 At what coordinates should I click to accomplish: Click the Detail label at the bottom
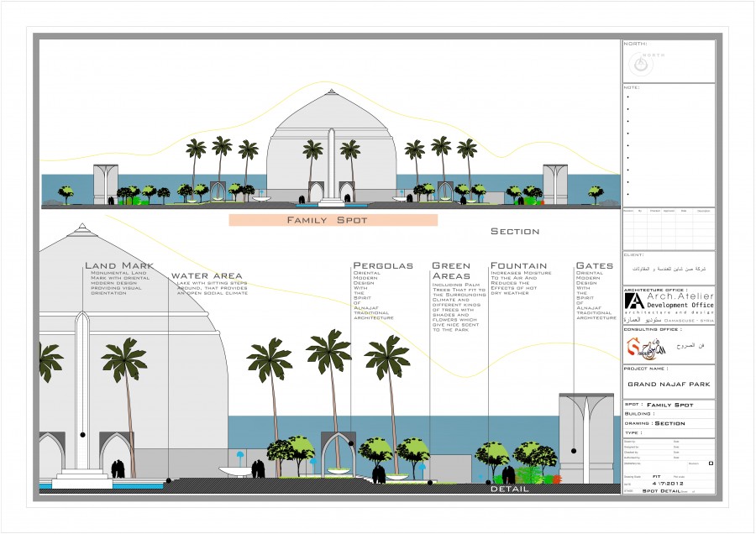[x=510, y=489]
